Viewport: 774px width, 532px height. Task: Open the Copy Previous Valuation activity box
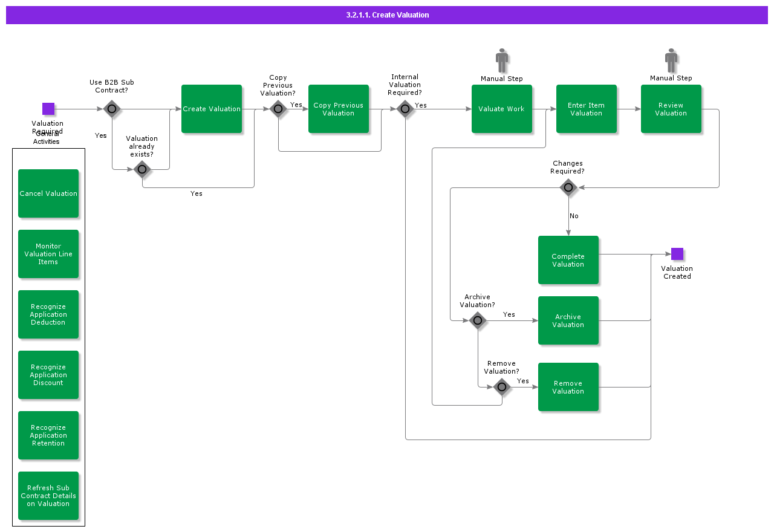(339, 109)
